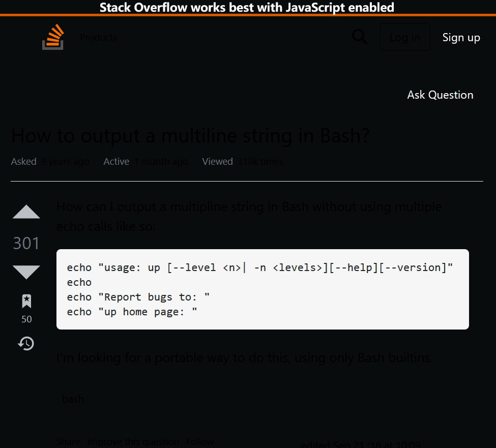The width and height of the screenshot is (496, 448).
Task: Open the Products dropdown
Action: (x=98, y=37)
